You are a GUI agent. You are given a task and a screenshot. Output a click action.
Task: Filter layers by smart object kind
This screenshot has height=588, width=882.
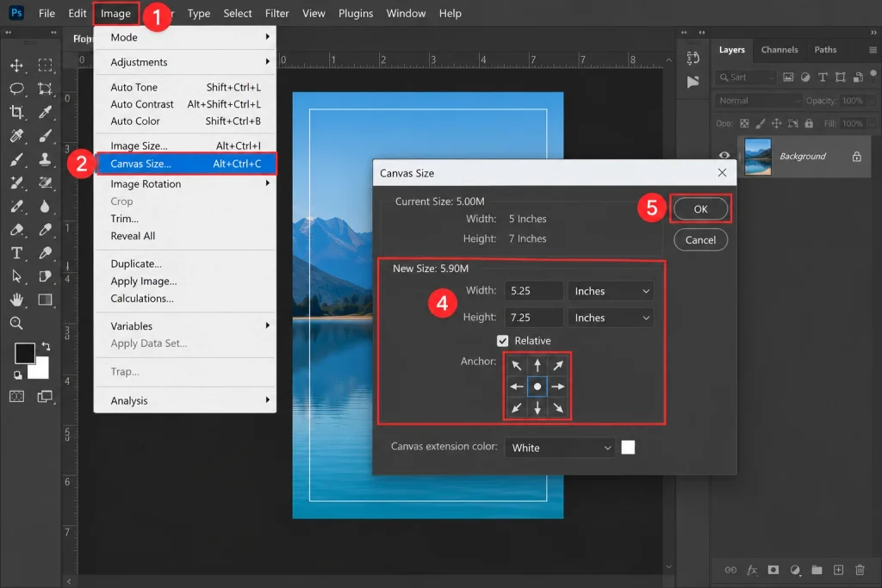point(858,77)
